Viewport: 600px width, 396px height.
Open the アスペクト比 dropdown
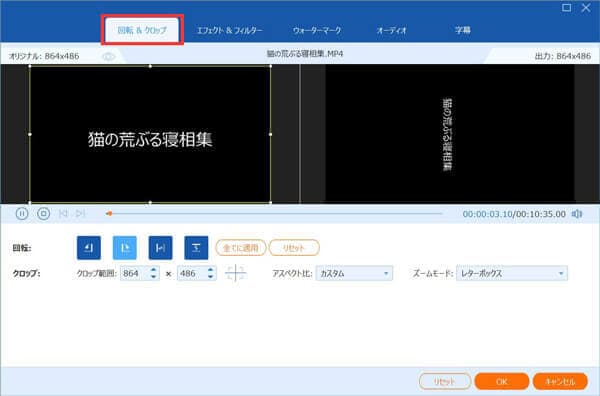354,274
